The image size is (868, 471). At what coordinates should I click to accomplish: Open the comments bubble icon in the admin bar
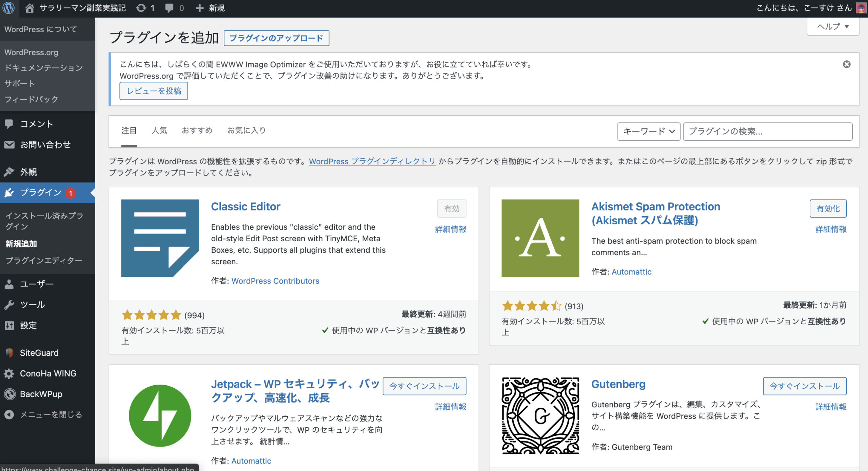[x=169, y=8]
